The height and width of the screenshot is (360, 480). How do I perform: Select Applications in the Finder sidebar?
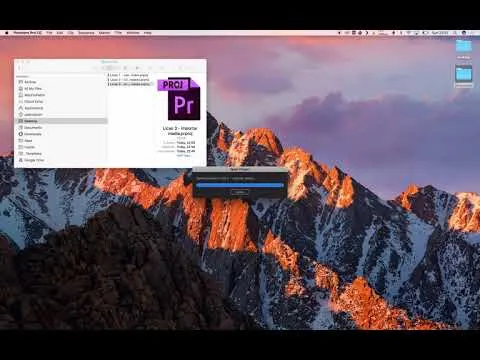pyautogui.click(x=34, y=108)
